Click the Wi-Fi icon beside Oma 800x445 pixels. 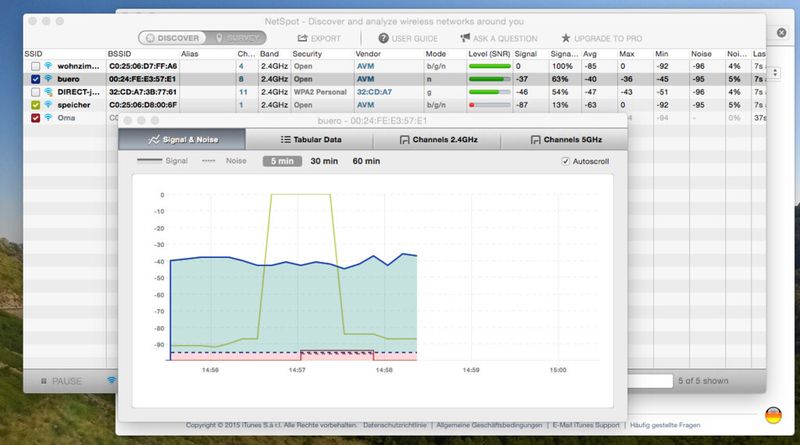click(x=48, y=117)
